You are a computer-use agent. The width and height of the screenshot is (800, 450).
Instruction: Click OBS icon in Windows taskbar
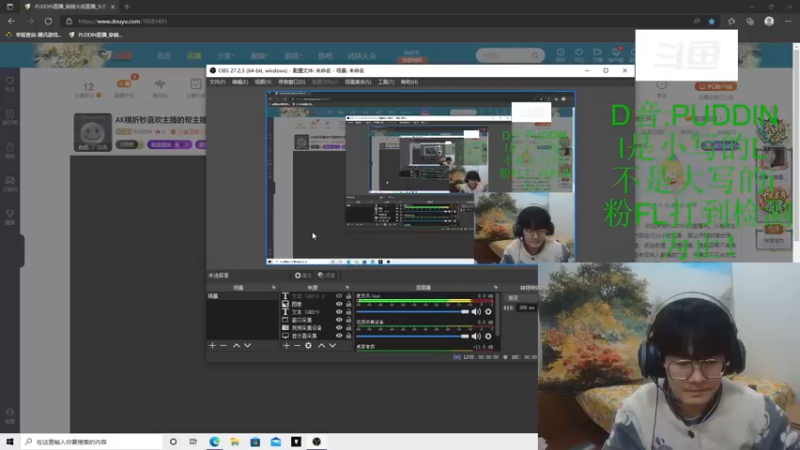tap(316, 442)
